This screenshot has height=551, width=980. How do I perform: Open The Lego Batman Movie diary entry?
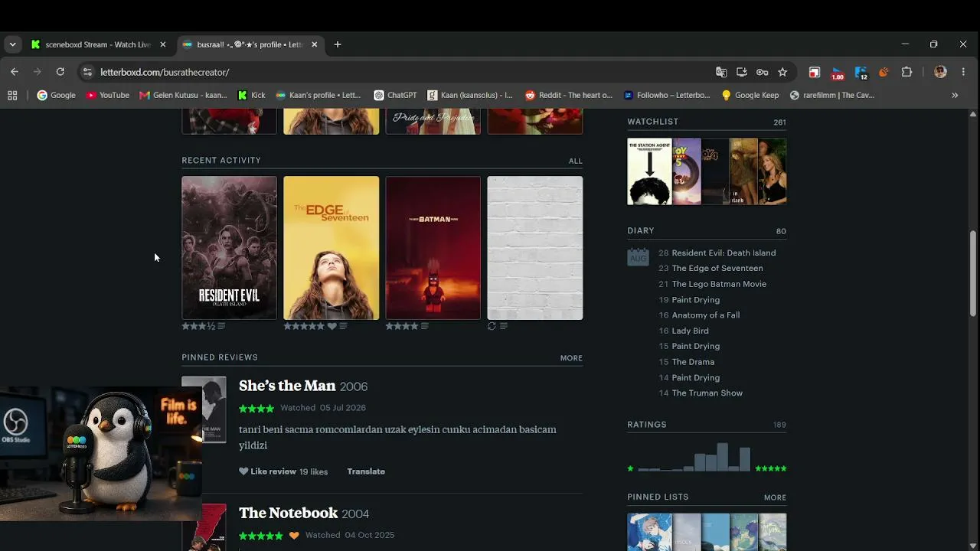pyautogui.click(x=719, y=284)
